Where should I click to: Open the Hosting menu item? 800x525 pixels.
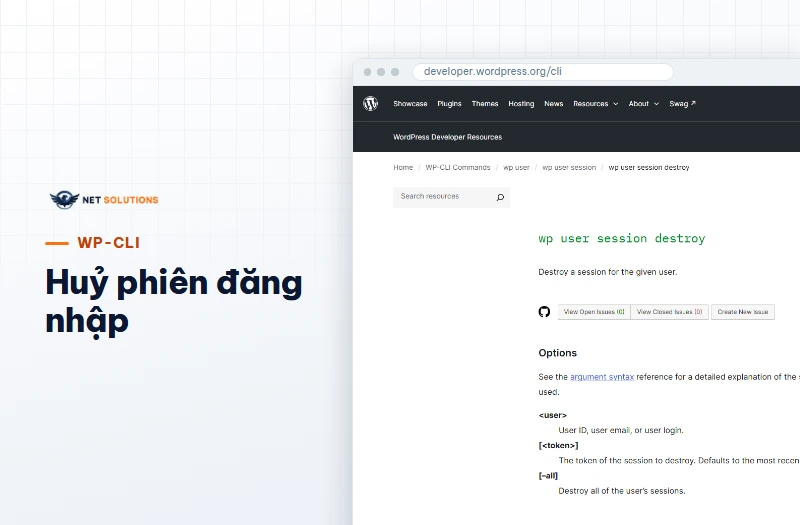tap(521, 104)
